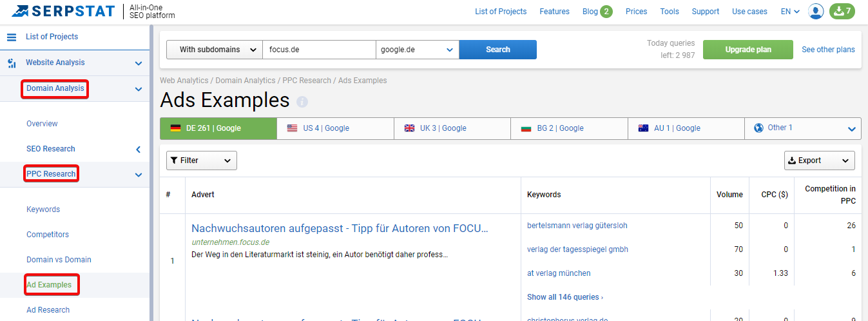Click the Serpstat logo
The height and width of the screenshot is (321, 868).
63,11
